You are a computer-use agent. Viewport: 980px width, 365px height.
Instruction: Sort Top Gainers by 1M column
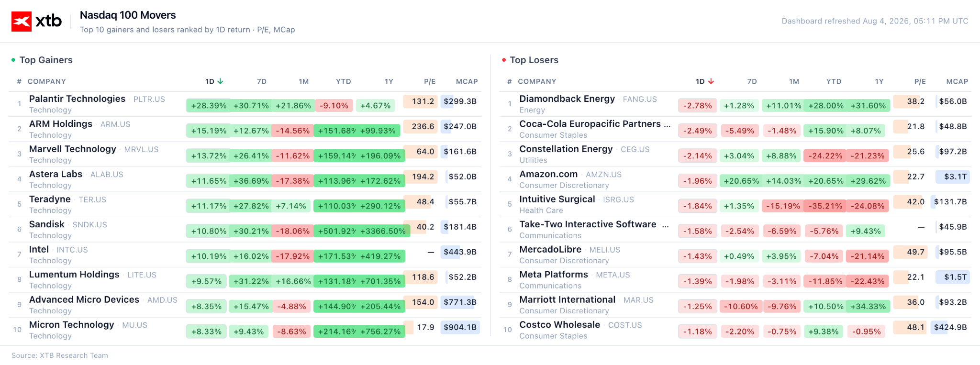[x=304, y=81]
